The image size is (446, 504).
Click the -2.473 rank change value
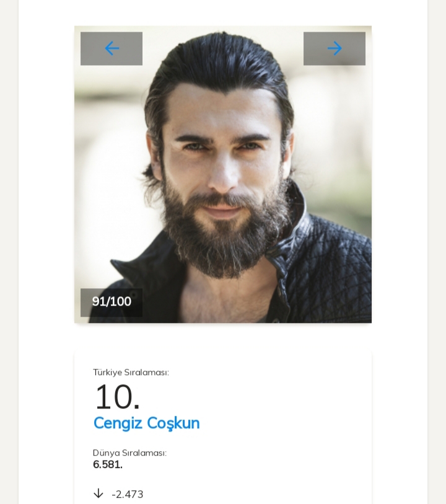[x=128, y=494]
